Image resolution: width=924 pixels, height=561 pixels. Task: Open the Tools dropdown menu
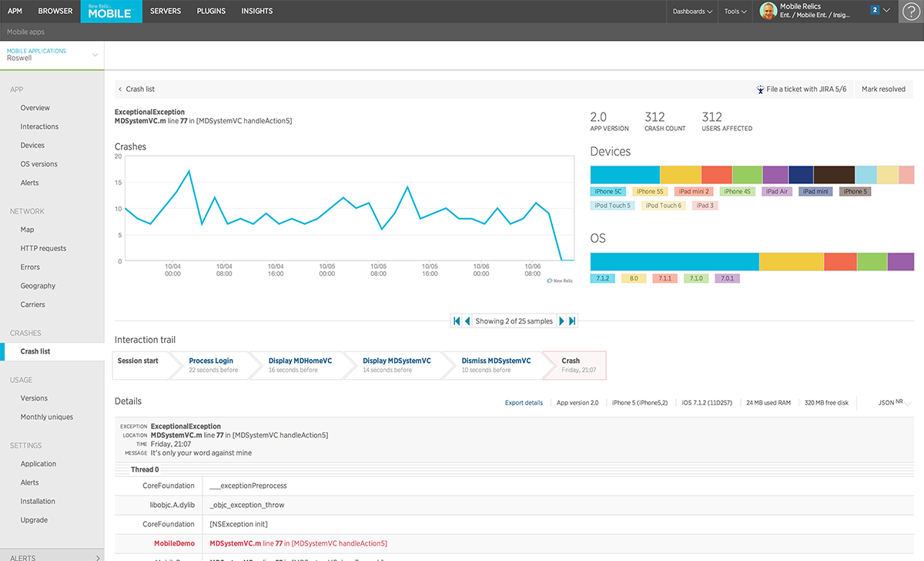tap(735, 12)
